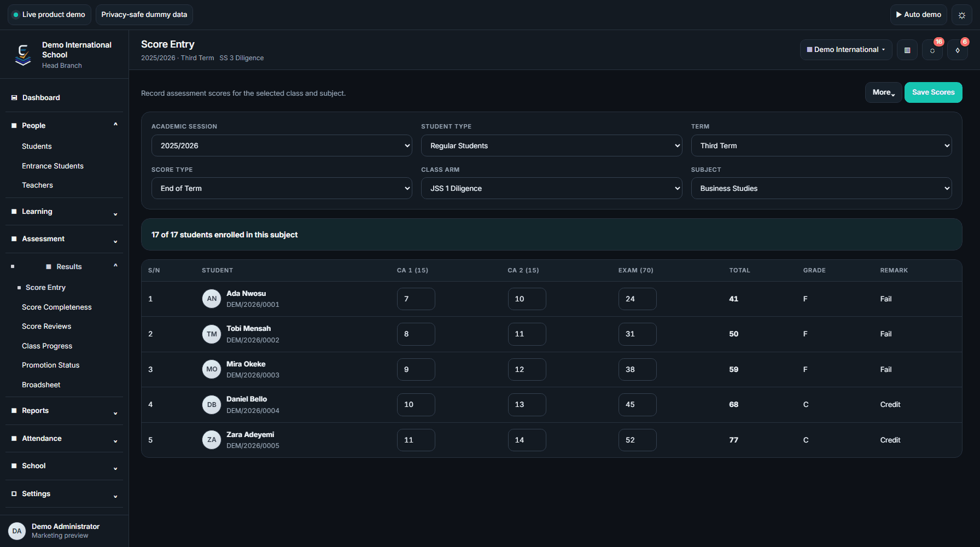The image size is (980, 547).
Task: Open the Subject dropdown showing Business Studies
Action: 821,188
